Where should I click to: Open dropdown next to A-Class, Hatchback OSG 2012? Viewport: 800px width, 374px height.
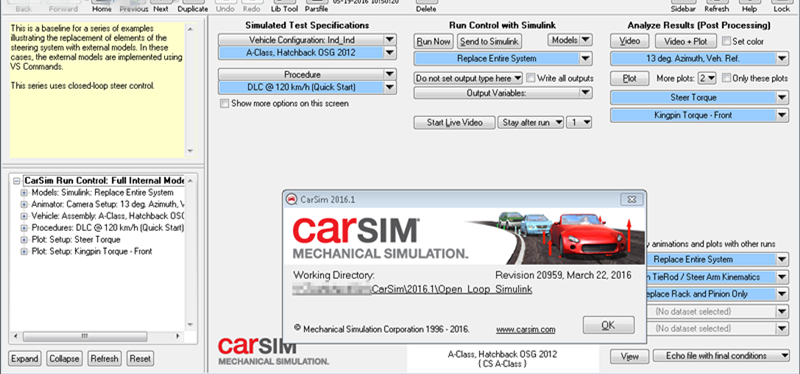(x=390, y=53)
